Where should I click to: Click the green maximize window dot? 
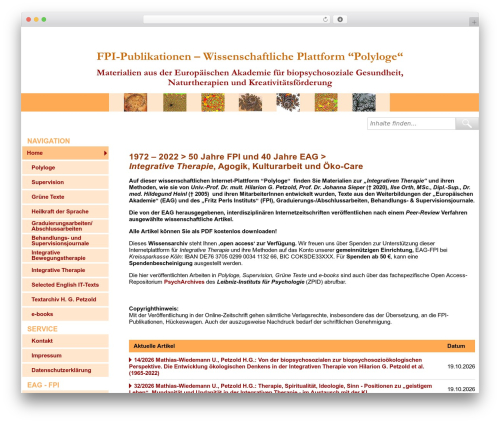[44, 19]
